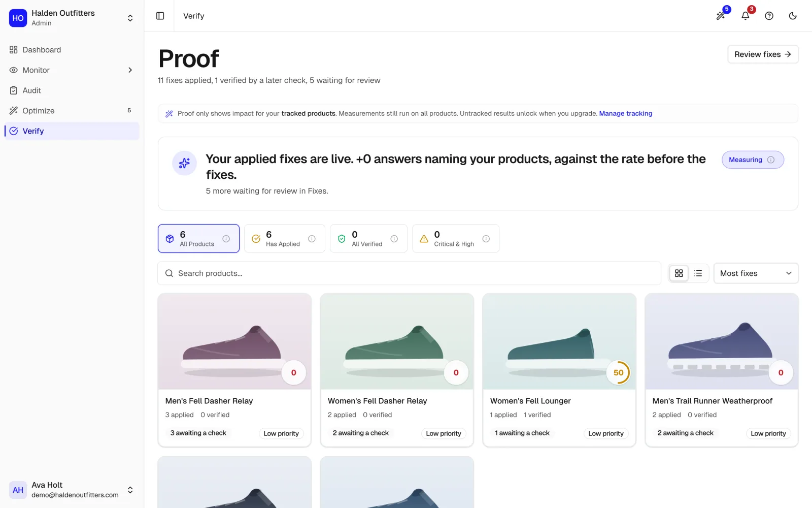Open Men's Fell Dasher Relay thumbnail
The width and height of the screenshot is (812, 508).
pos(234,341)
